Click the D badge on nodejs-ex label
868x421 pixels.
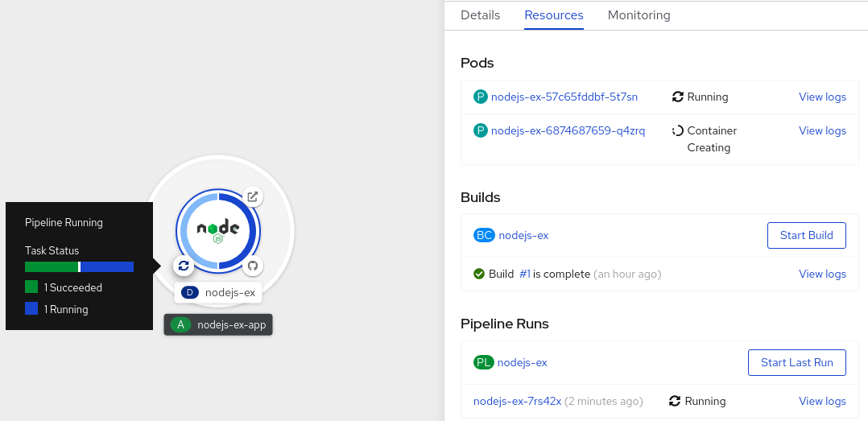(x=190, y=292)
